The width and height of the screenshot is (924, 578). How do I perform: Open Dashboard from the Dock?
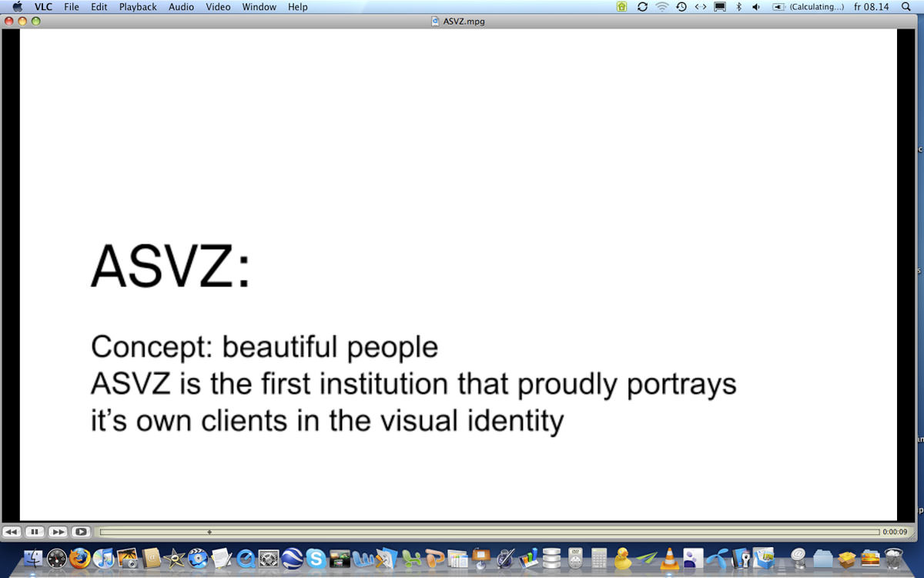pyautogui.click(x=58, y=558)
